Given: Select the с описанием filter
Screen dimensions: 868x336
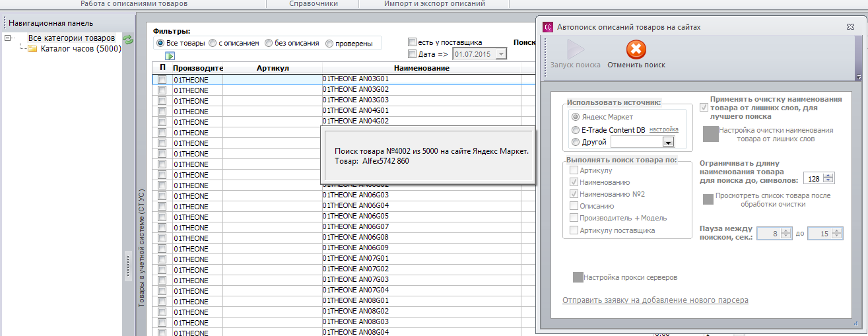Looking at the screenshot, I should [x=213, y=43].
